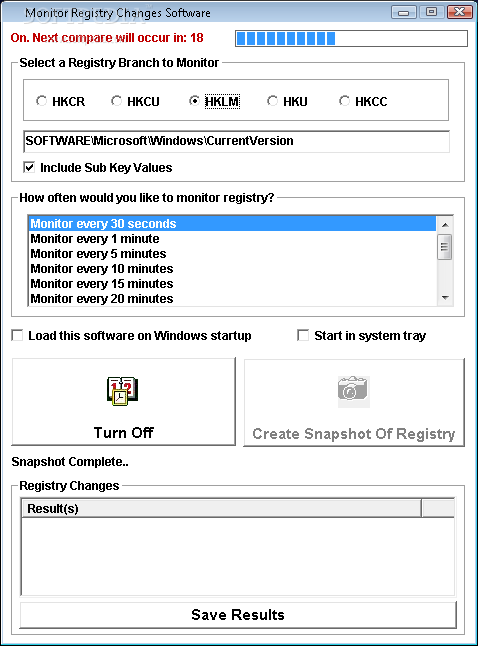Choose Monitor every 20 minutes
This screenshot has width=478, height=646.
[233, 298]
